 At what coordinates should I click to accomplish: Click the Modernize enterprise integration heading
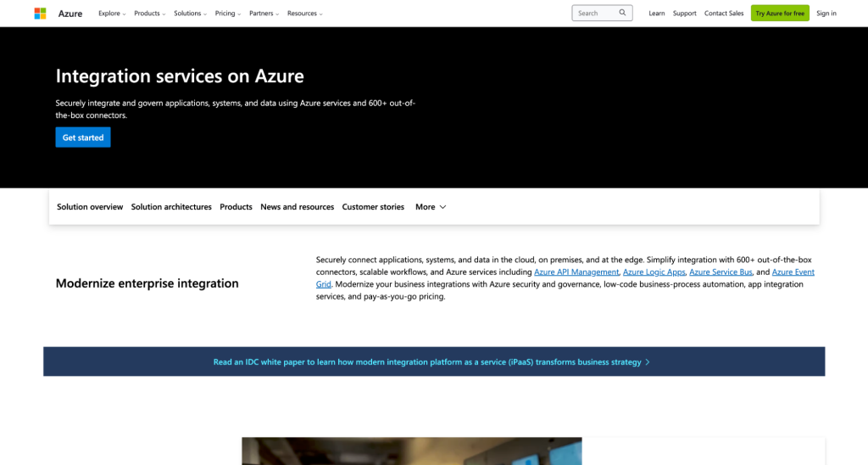[147, 283]
